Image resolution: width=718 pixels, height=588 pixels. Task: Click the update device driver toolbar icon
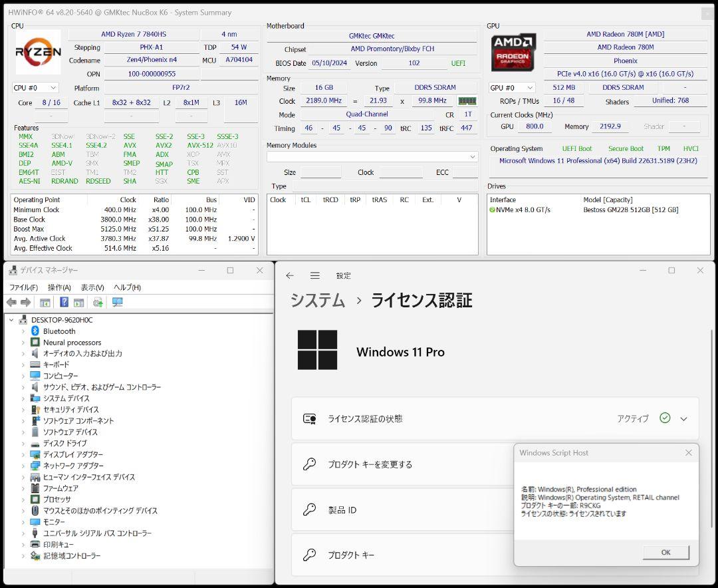(98, 303)
